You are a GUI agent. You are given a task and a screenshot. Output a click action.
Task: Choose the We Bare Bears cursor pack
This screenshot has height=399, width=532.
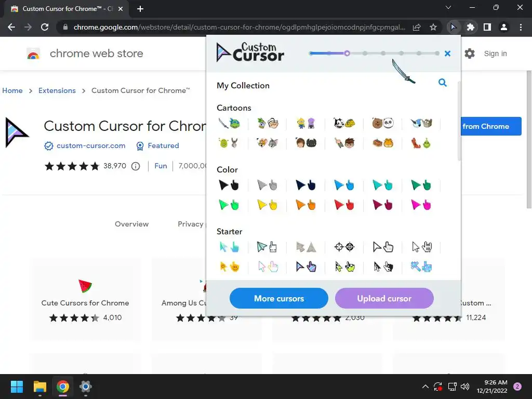383,123
